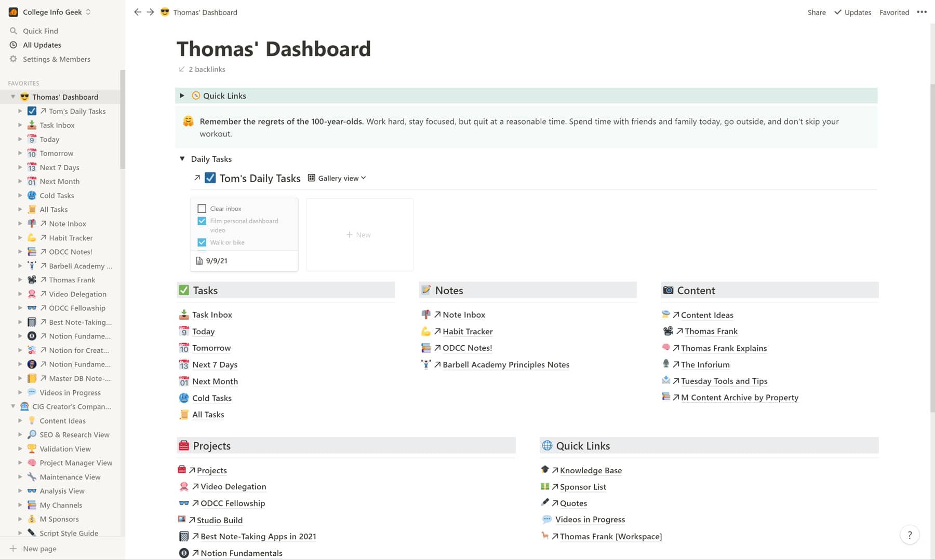
Task: Click the backlinks arrow icon under title
Action: tap(182, 69)
